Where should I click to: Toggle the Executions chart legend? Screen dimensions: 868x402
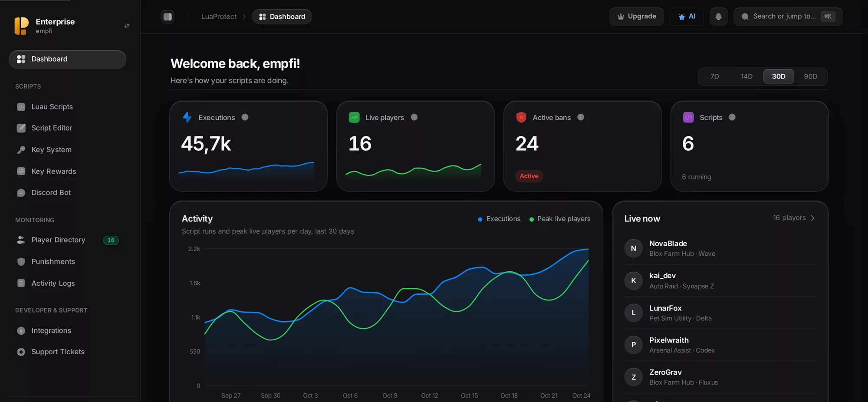coord(499,219)
